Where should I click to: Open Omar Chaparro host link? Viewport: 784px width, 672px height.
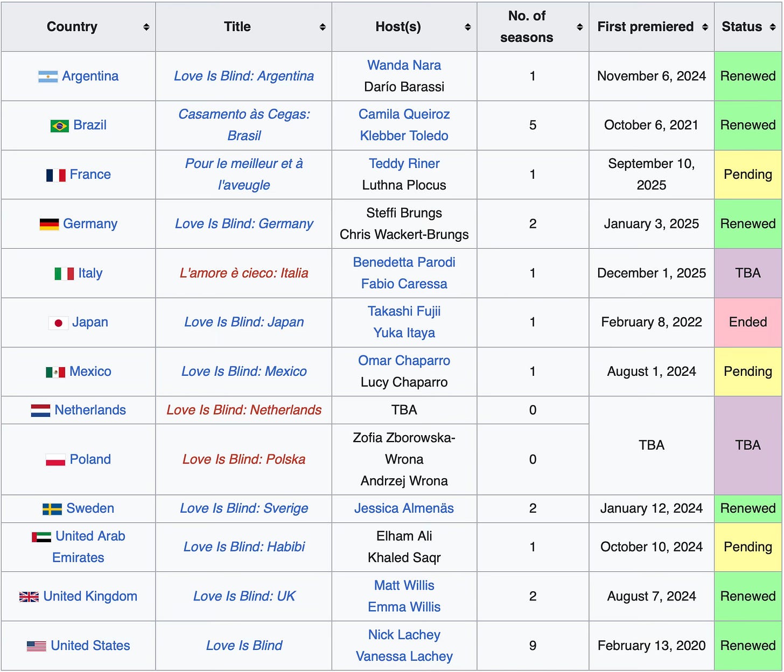[404, 360]
